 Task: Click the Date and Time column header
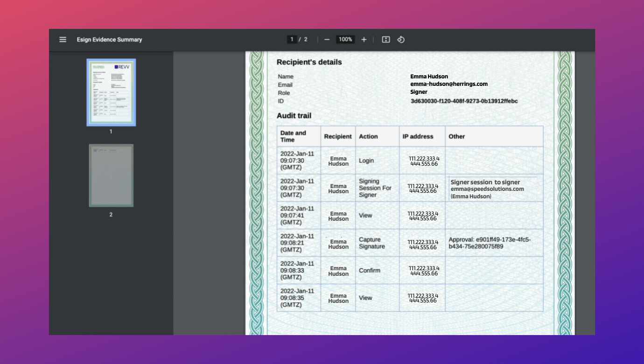coord(293,136)
